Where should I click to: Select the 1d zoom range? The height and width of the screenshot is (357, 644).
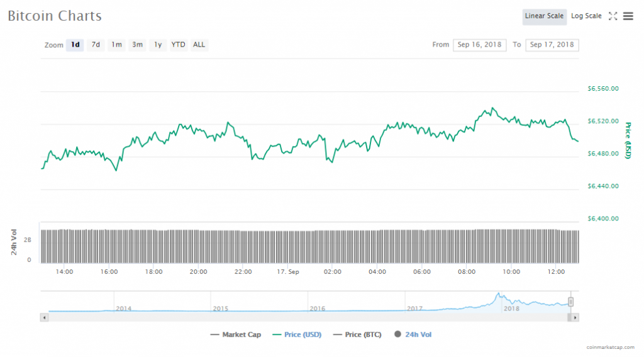pos(75,45)
